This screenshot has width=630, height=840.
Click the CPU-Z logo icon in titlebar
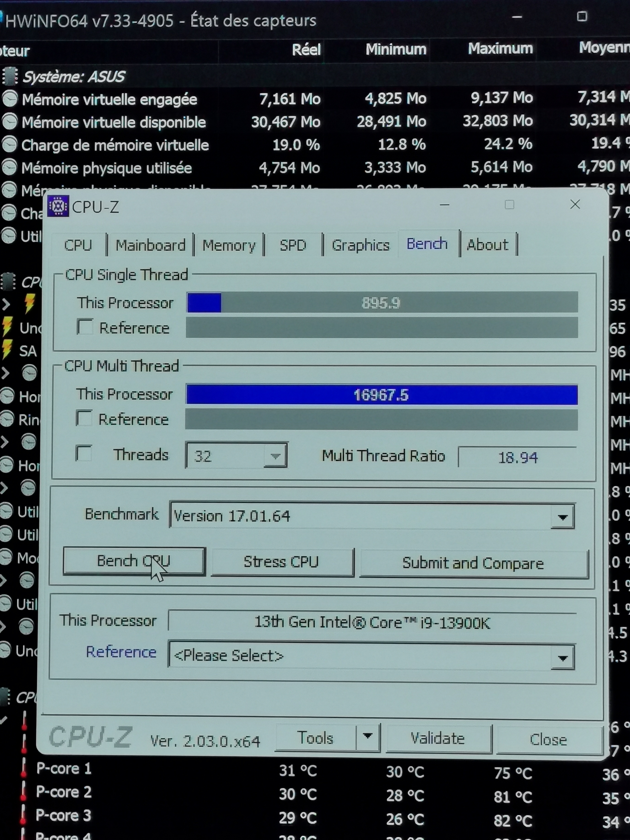[58, 206]
